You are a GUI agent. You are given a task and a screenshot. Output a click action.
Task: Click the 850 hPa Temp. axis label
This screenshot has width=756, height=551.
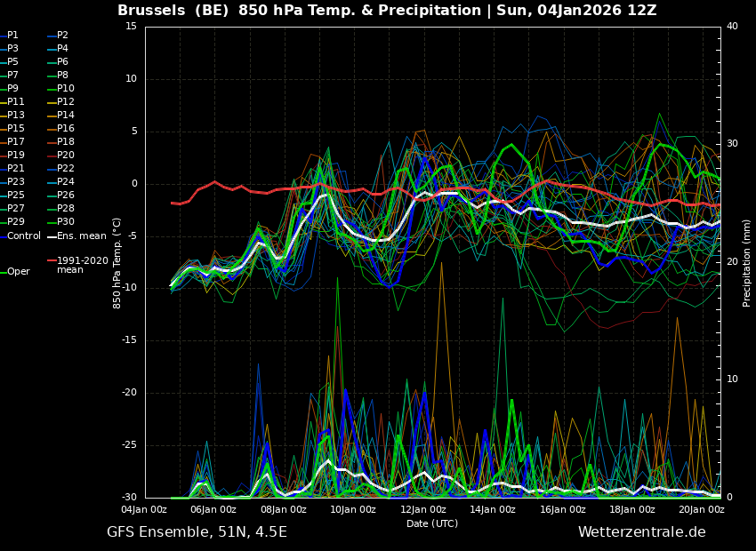tap(117, 263)
